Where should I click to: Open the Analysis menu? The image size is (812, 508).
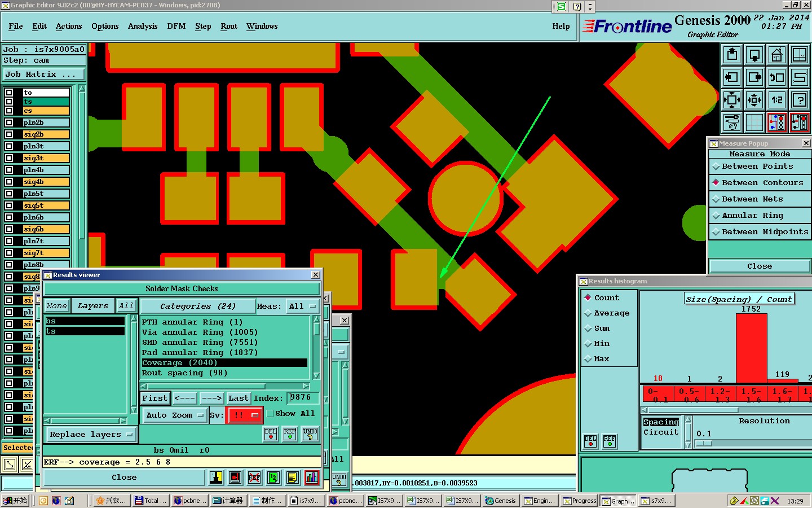point(143,27)
